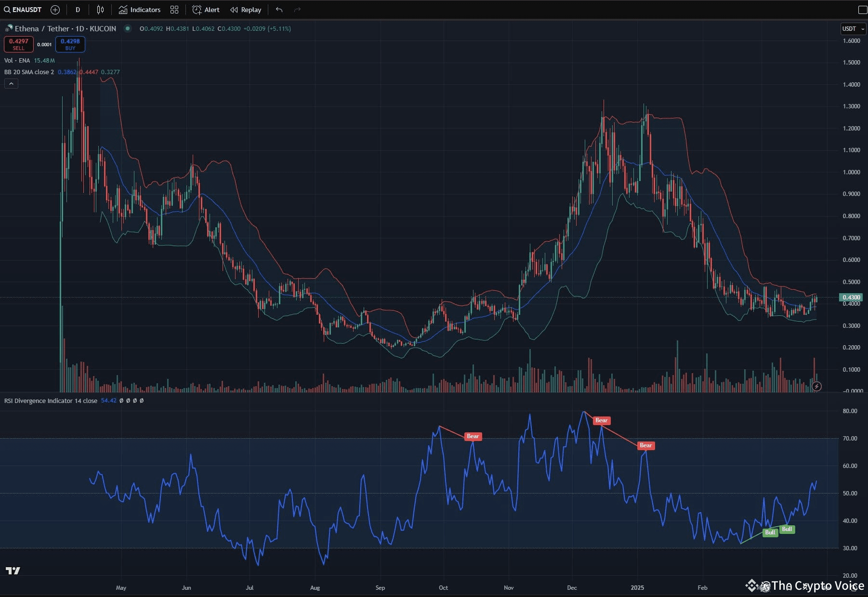The image size is (868, 597).
Task: Click the plus icon to add a symbol
Action: 55,10
